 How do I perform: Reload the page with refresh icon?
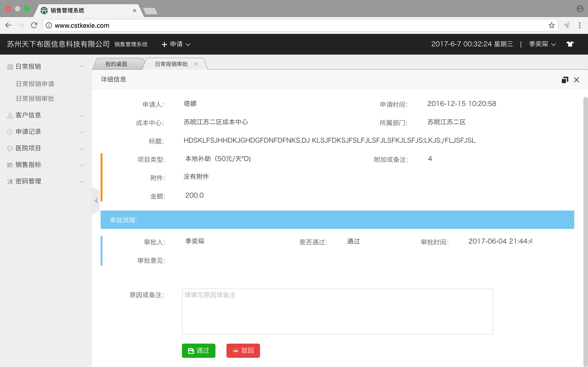pos(34,25)
